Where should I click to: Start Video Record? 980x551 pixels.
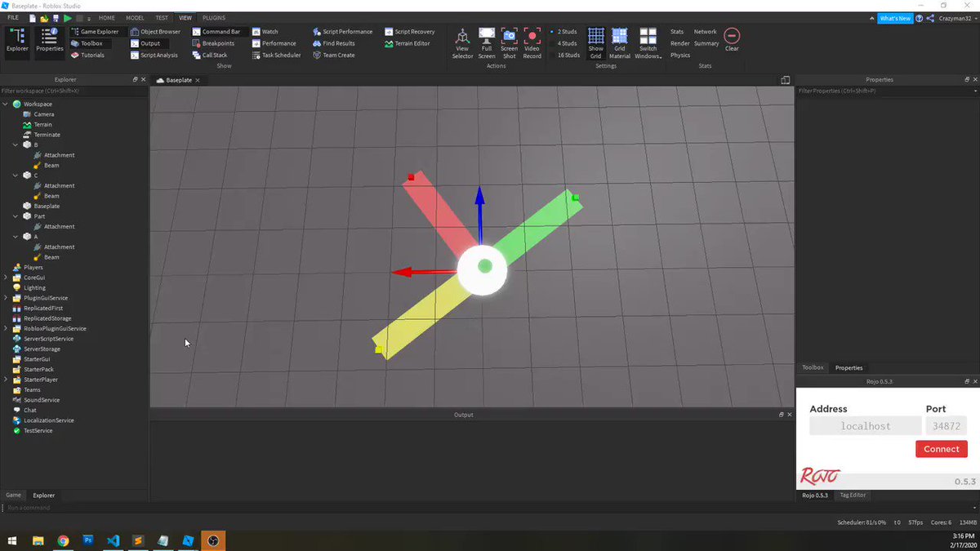[532, 43]
